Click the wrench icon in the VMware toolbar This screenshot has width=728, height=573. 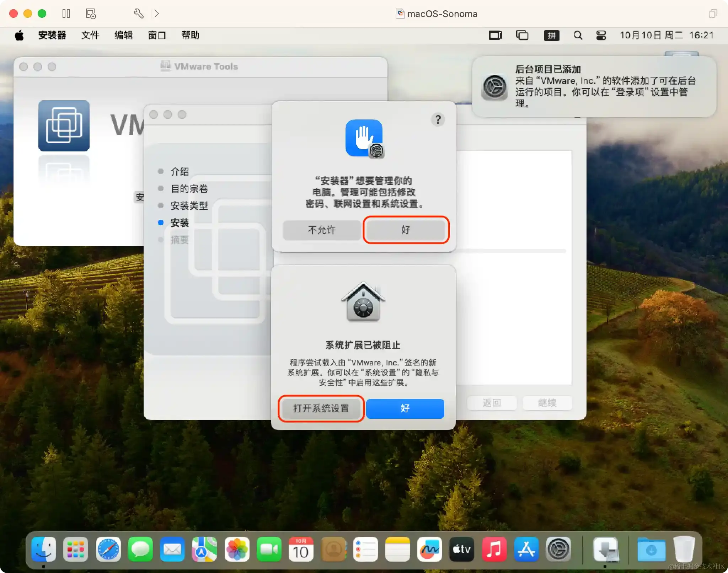coord(139,14)
